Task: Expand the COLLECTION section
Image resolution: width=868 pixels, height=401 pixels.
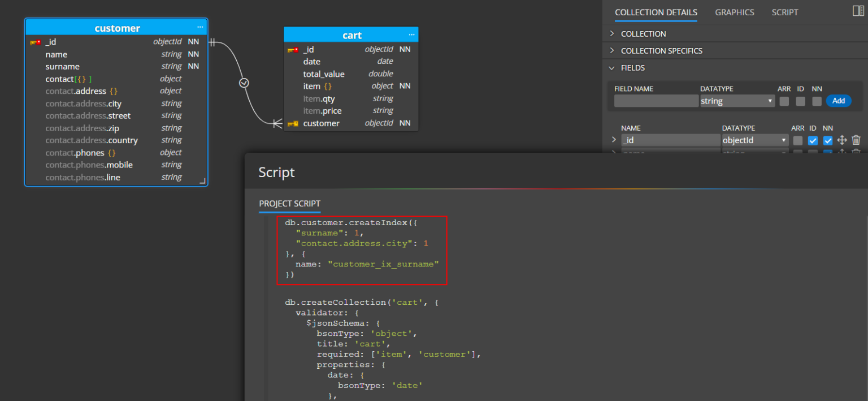Action: 611,33
